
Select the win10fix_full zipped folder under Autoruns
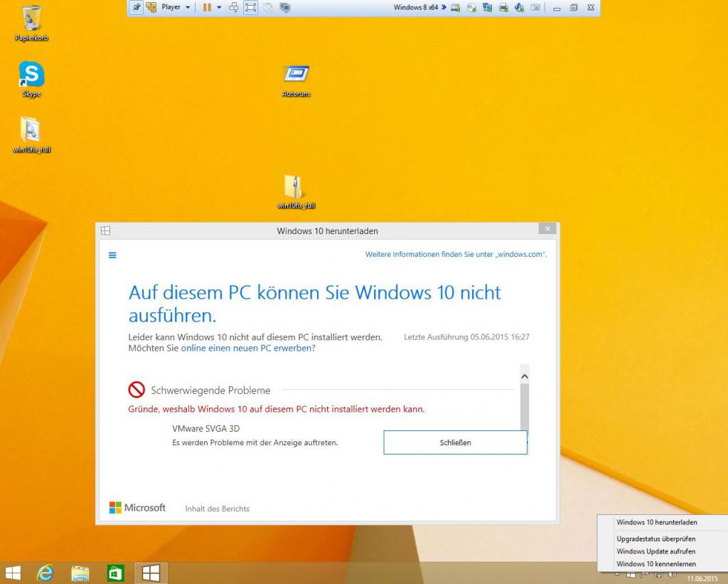tap(296, 191)
